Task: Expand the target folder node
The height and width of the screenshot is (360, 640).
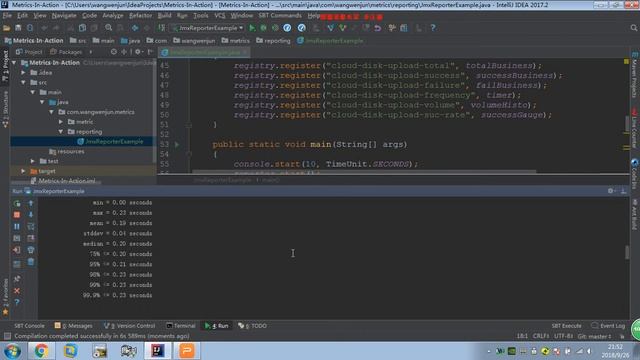Action: (23, 171)
